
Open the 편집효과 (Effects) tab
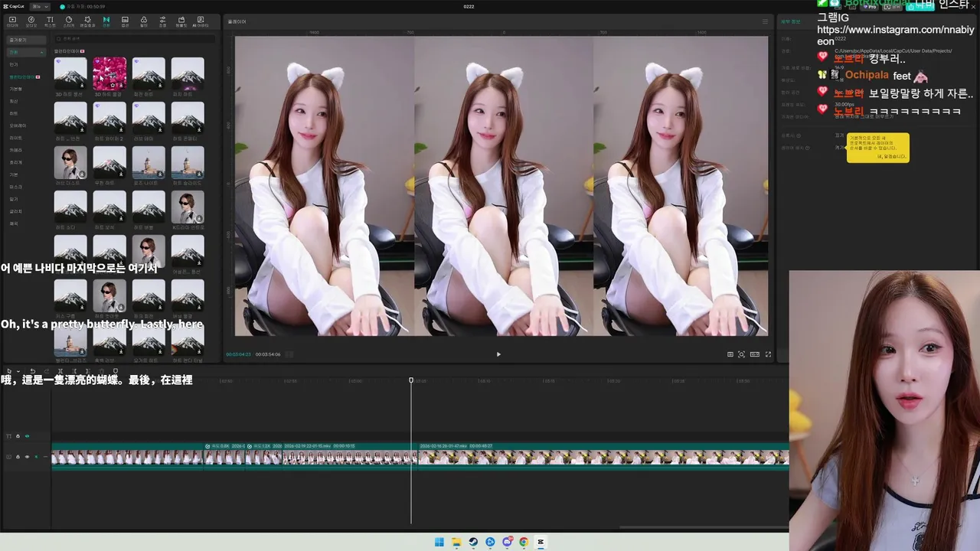click(x=88, y=21)
